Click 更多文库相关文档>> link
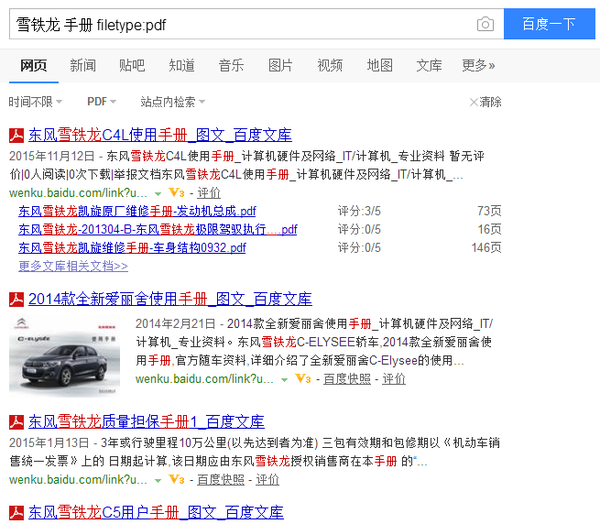The width and height of the screenshot is (600, 524). point(73,266)
